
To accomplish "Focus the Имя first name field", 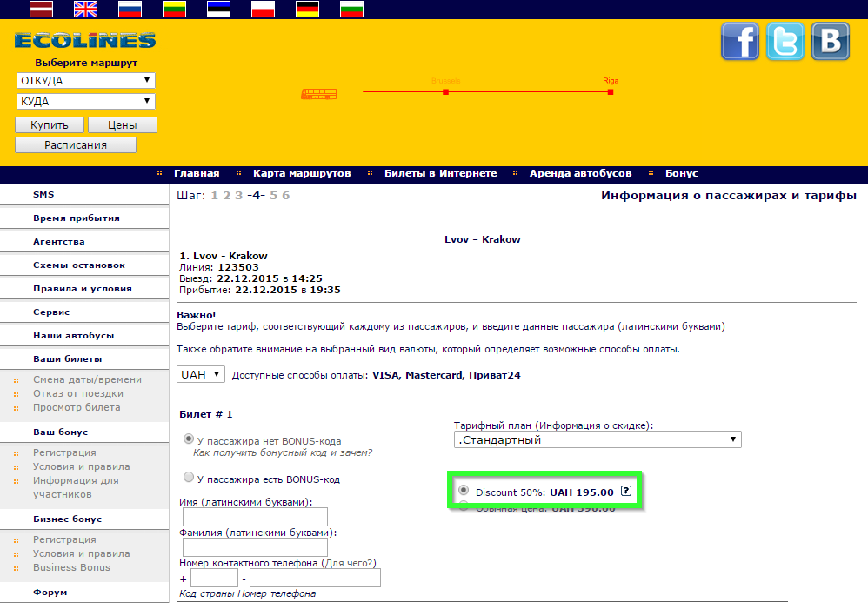I will (x=255, y=517).
